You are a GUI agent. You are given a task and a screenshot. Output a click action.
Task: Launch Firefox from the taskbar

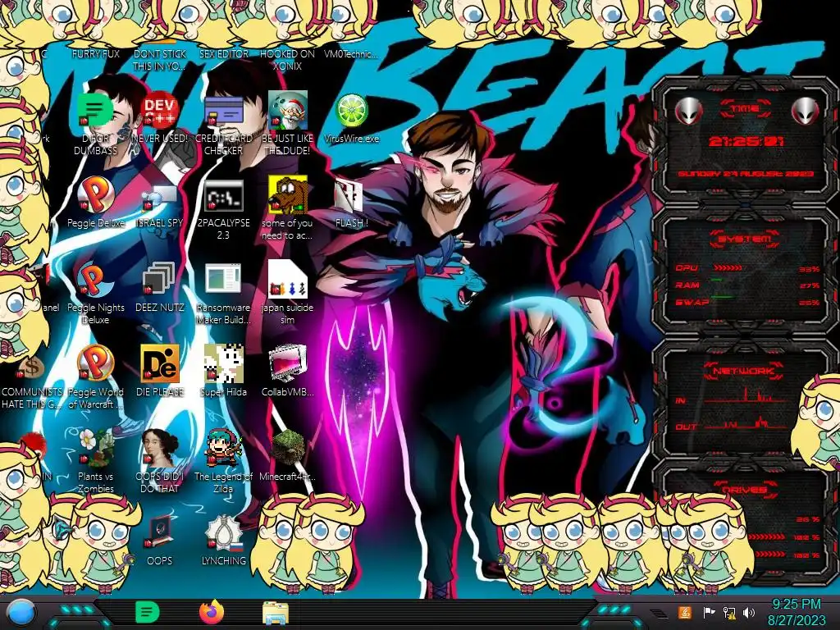tap(212, 612)
